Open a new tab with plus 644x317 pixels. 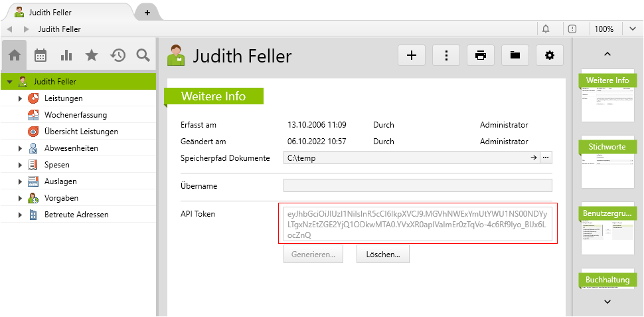pos(147,13)
